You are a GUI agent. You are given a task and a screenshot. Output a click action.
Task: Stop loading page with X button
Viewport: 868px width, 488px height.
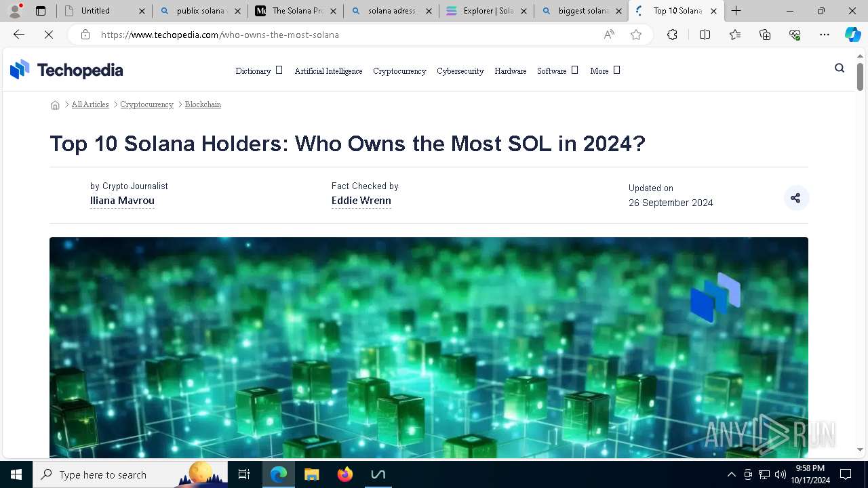[49, 35]
